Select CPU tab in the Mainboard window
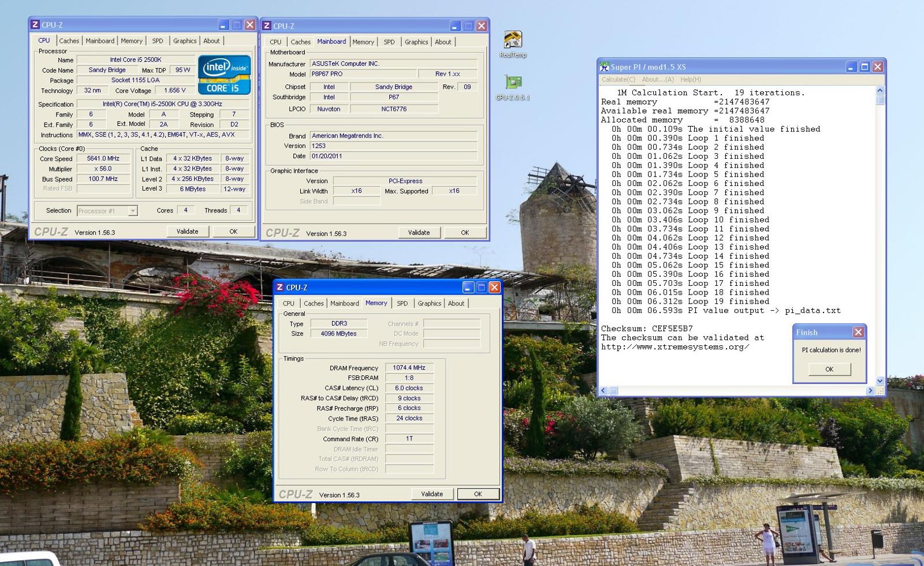The width and height of the screenshot is (924, 566). point(275,42)
